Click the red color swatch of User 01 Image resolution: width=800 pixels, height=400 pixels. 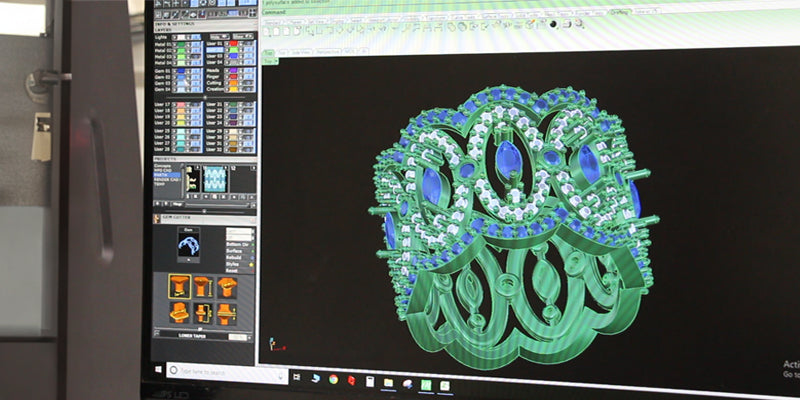click(x=233, y=43)
